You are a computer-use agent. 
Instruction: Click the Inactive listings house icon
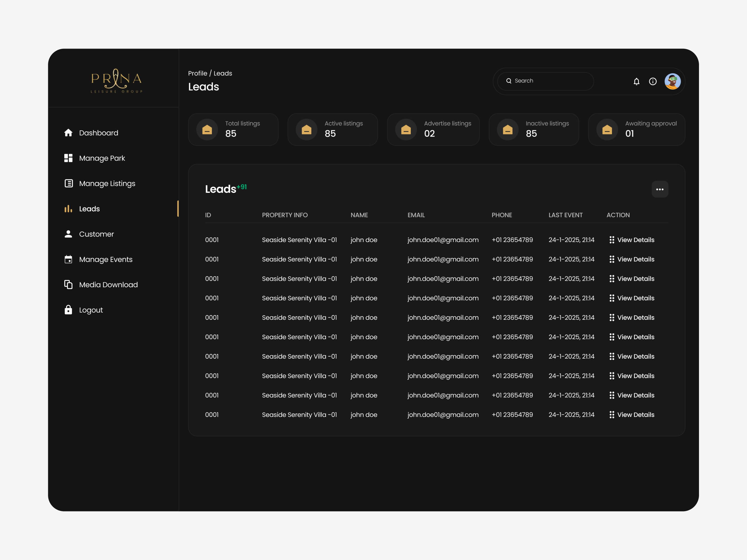point(508,130)
